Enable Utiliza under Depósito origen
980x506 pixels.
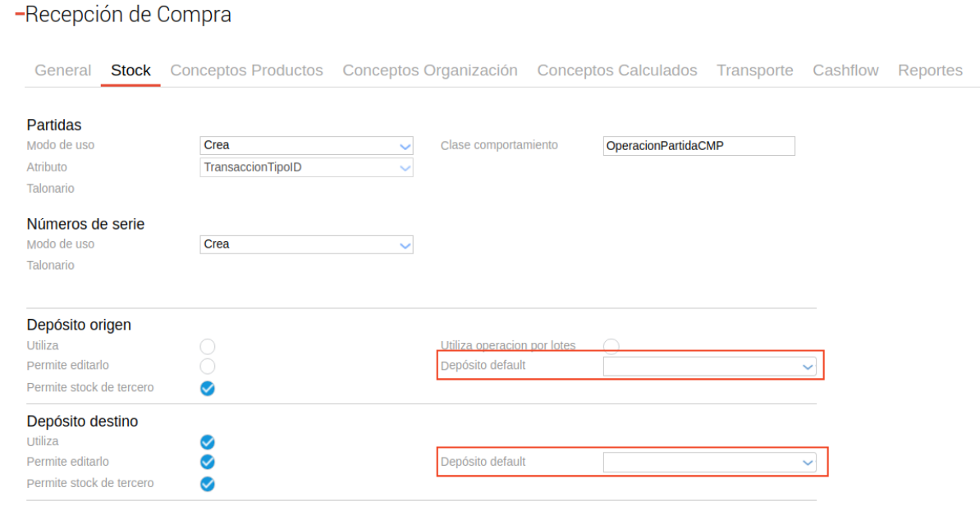pos(208,346)
